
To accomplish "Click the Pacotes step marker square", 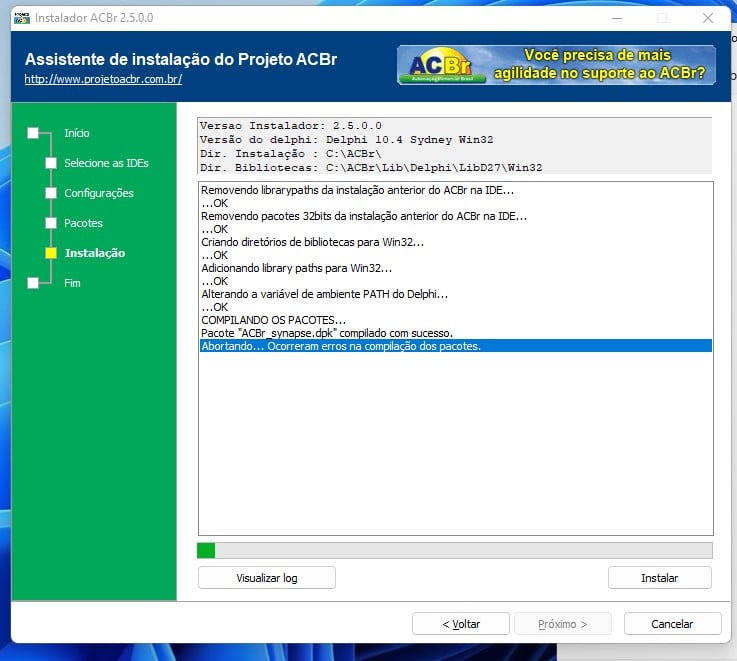I will (x=51, y=223).
